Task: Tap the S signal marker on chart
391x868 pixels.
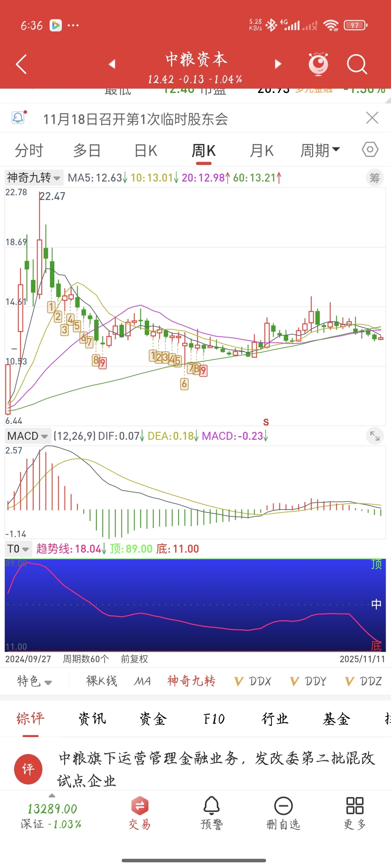Action: click(266, 422)
